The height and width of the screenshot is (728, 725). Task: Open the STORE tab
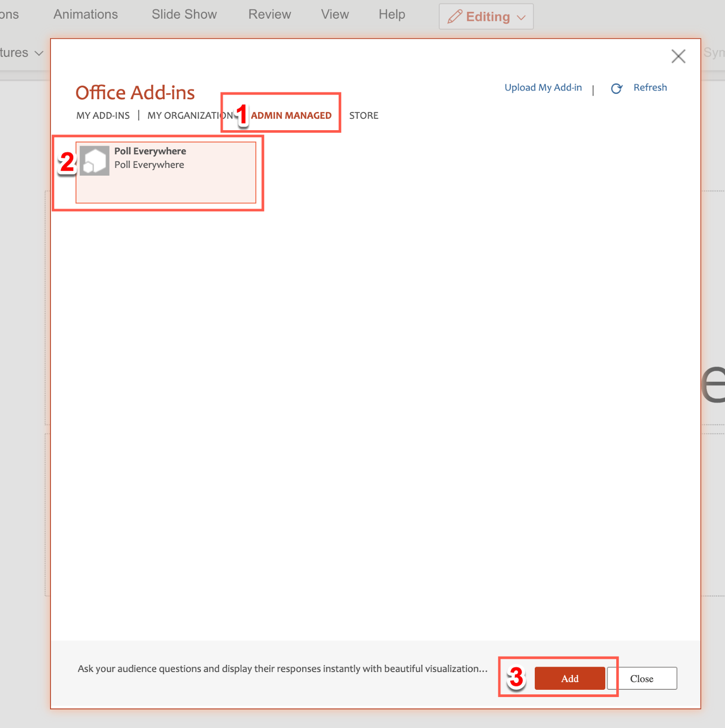[x=363, y=116]
